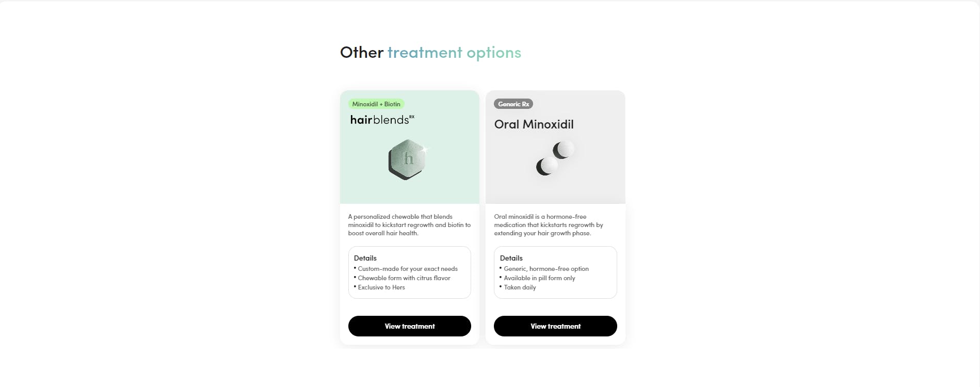Image resolution: width=980 pixels, height=387 pixels.
Task: Click the hexagon chewable tablet image
Action: [408, 159]
